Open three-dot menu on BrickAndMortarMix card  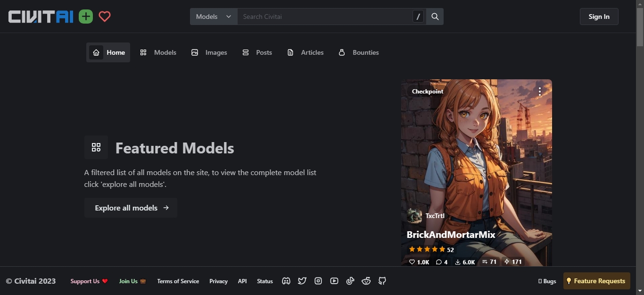pos(540,92)
